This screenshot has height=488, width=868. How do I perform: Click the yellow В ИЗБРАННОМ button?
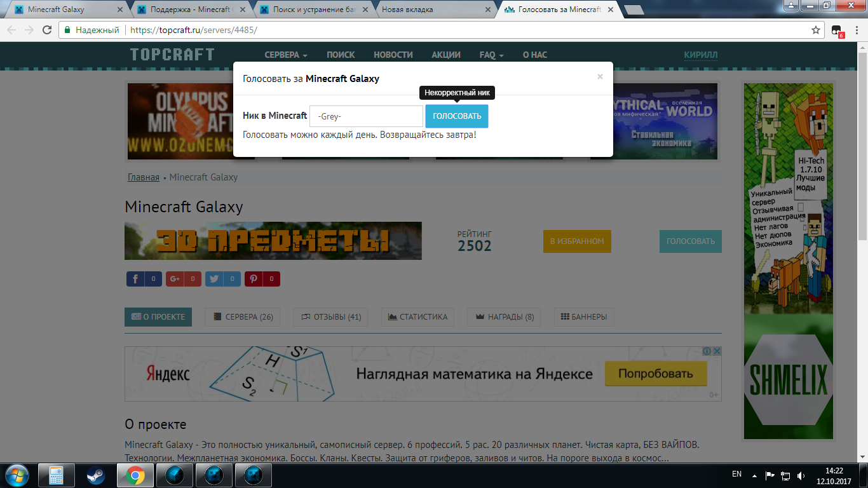click(577, 241)
